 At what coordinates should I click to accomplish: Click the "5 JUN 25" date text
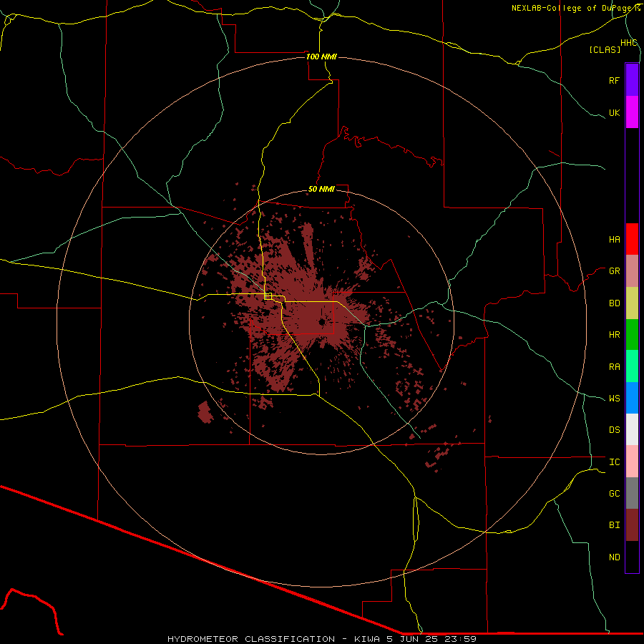[x=413, y=639]
